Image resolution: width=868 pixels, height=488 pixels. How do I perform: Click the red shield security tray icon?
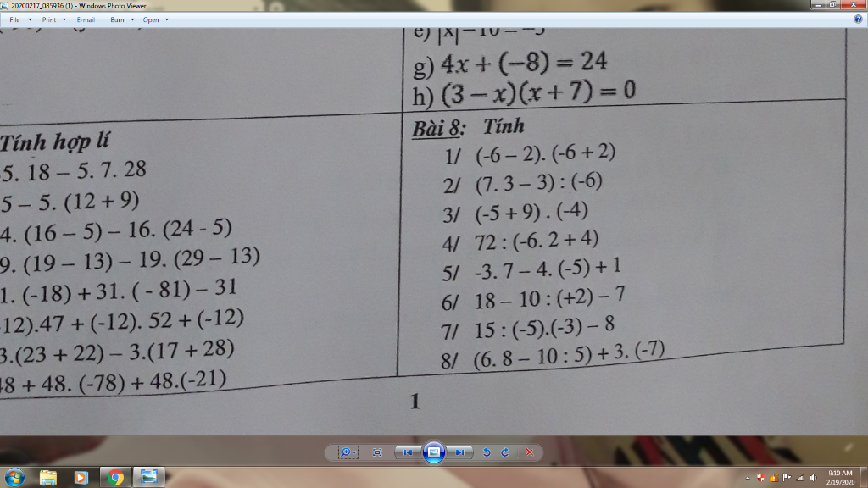click(x=761, y=478)
